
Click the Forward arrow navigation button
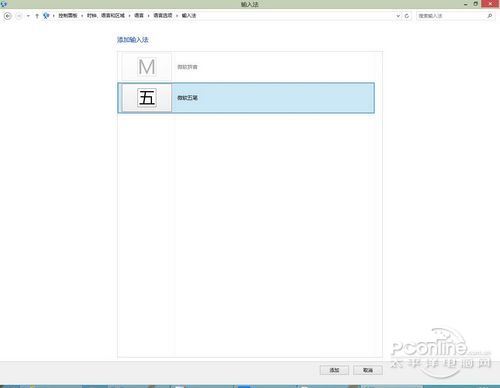(19, 16)
